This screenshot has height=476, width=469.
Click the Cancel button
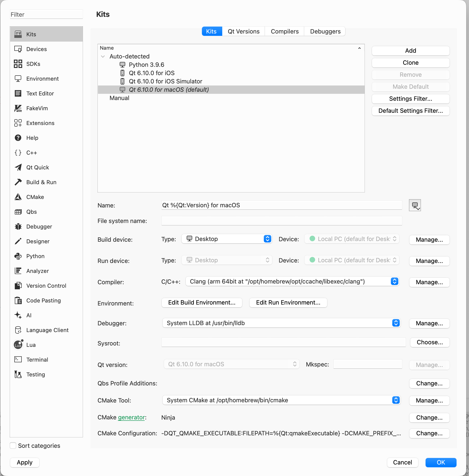click(402, 462)
